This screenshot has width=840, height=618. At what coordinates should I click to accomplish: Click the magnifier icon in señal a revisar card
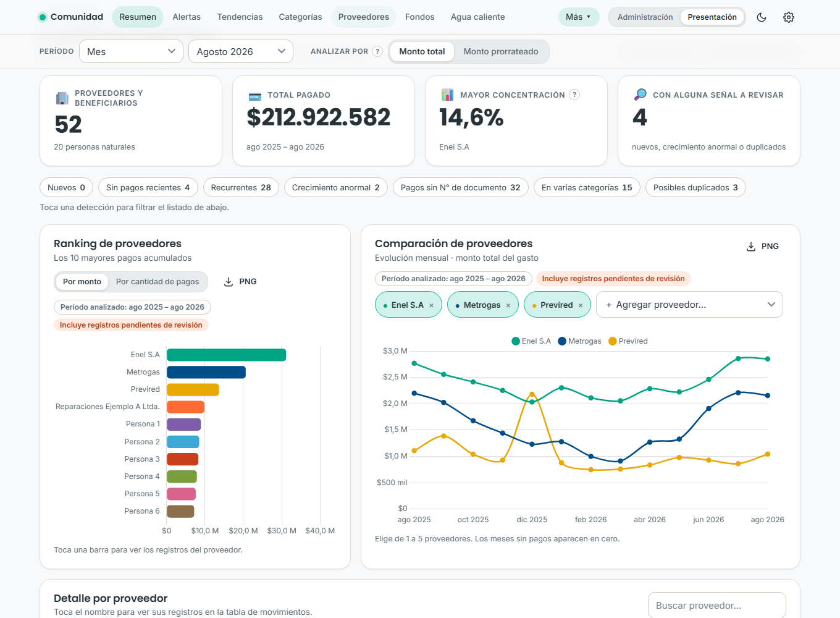coord(640,95)
